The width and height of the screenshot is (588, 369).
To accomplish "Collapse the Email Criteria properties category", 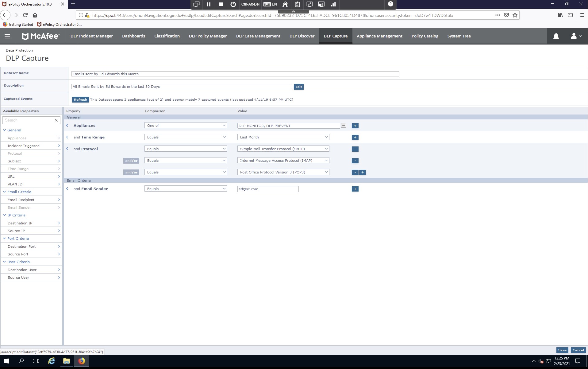I will 4,192.
